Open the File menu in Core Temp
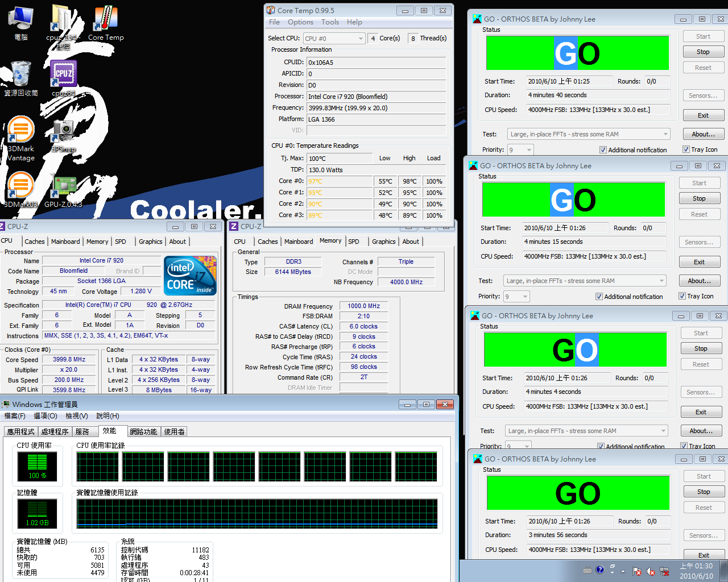 (274, 22)
